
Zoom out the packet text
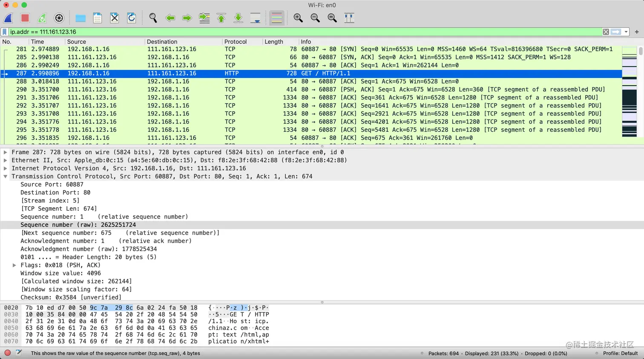pyautogui.click(x=315, y=18)
